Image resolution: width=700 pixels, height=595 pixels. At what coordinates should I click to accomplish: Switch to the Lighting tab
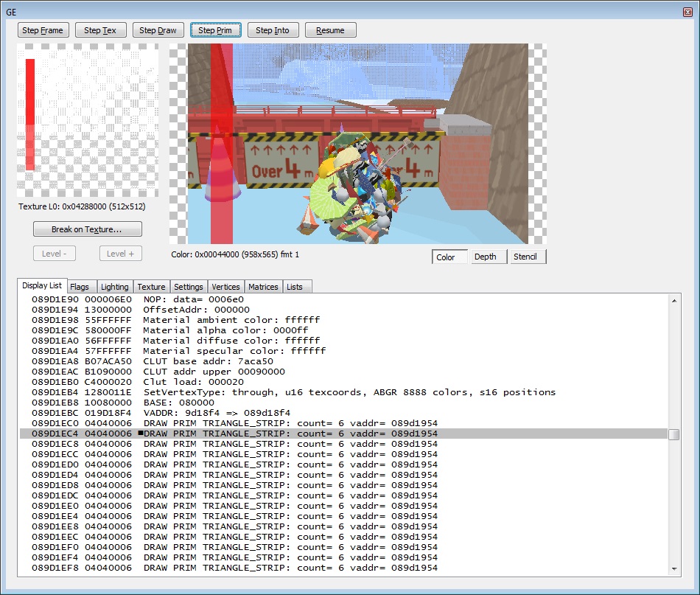click(x=114, y=287)
